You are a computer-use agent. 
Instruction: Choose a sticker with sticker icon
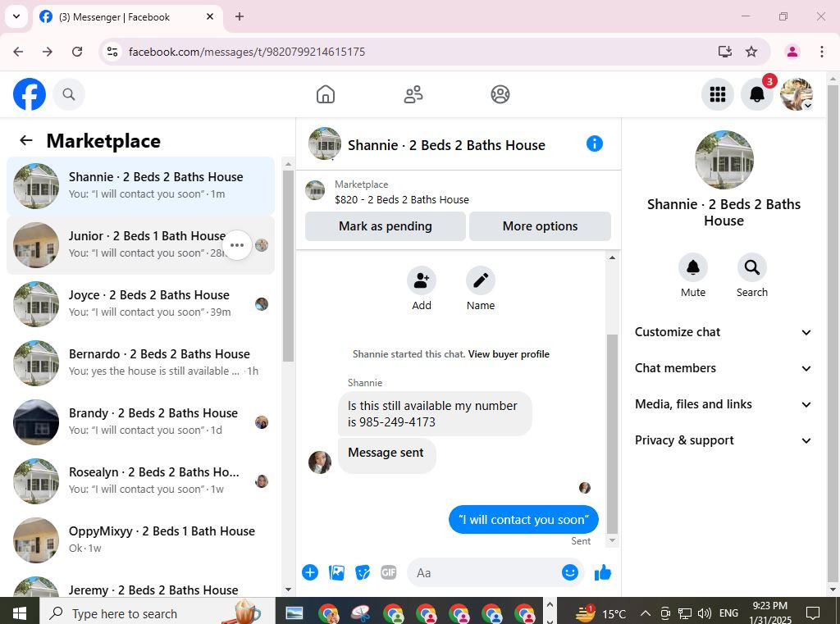point(363,572)
